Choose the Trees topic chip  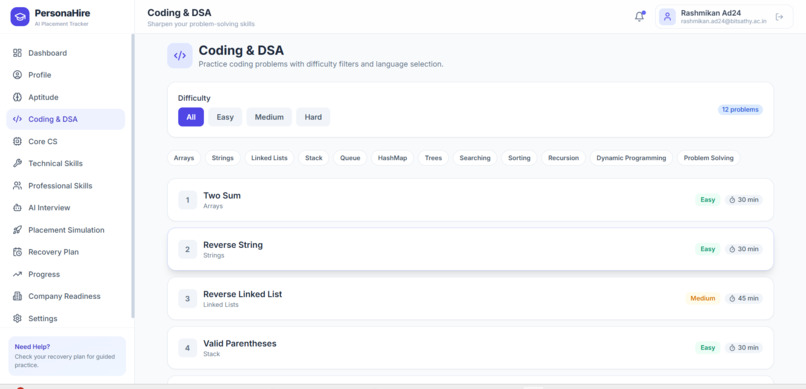[x=433, y=158]
